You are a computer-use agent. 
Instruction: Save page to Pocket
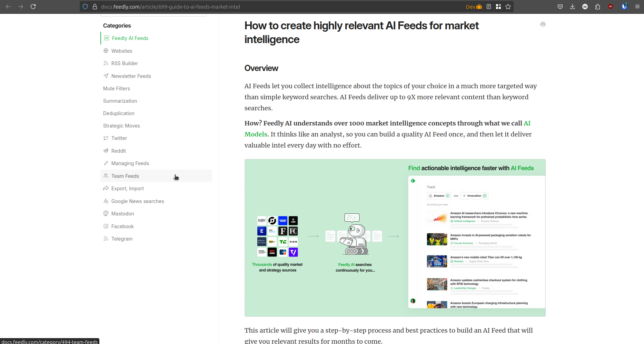coord(560,7)
